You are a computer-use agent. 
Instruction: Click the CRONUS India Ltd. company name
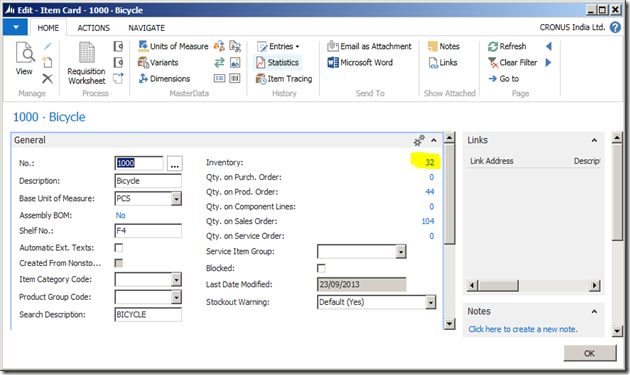coord(572,27)
